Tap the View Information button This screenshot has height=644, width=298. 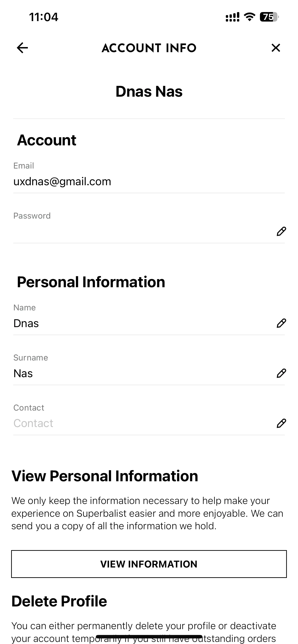click(x=149, y=564)
